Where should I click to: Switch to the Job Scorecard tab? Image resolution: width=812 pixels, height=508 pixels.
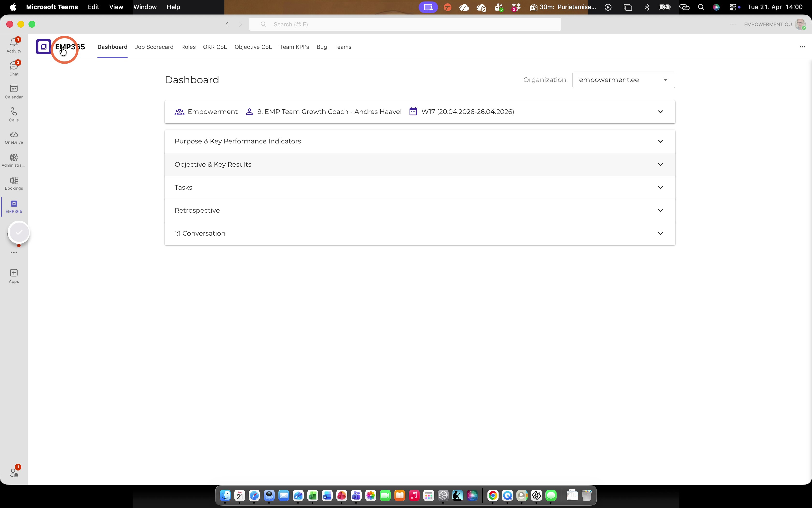154,47
